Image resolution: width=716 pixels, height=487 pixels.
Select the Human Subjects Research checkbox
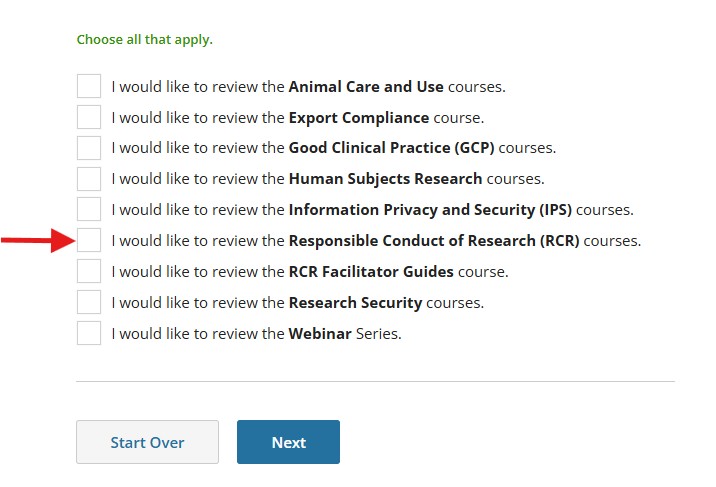pos(89,179)
